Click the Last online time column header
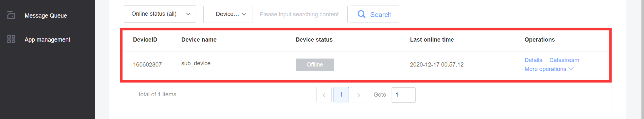Image resolution: width=644 pixels, height=119 pixels. pos(432,40)
